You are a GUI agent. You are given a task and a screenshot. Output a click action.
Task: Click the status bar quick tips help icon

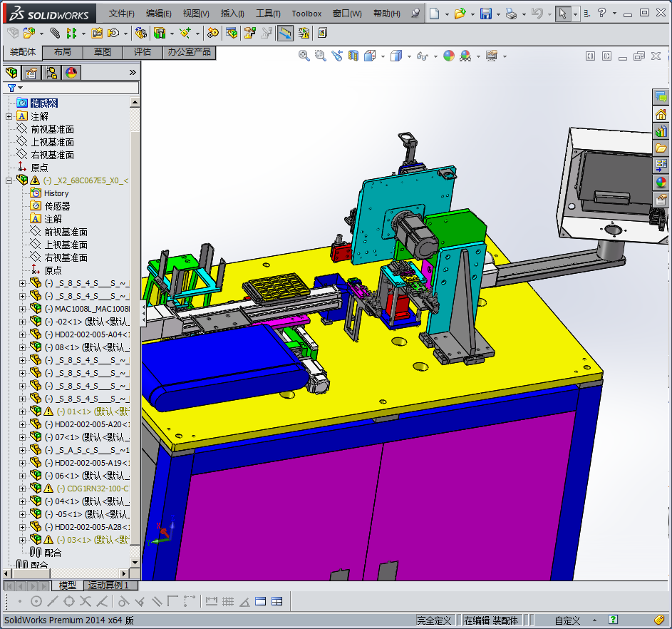[x=613, y=620]
